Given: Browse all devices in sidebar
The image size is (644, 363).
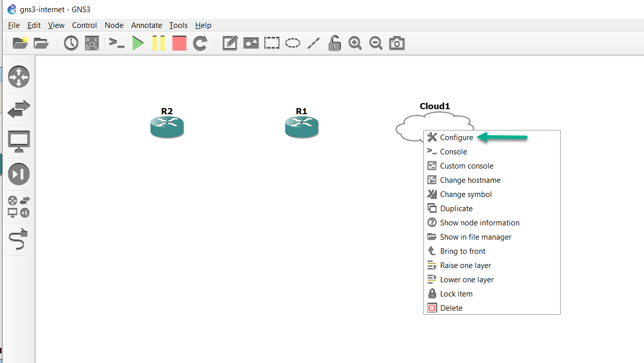Looking at the screenshot, I should click(x=19, y=207).
